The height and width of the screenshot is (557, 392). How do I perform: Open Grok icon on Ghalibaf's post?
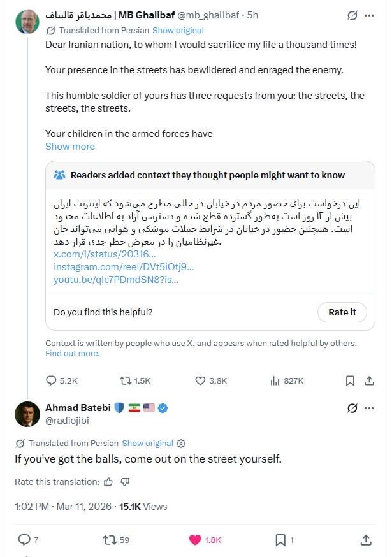click(352, 15)
